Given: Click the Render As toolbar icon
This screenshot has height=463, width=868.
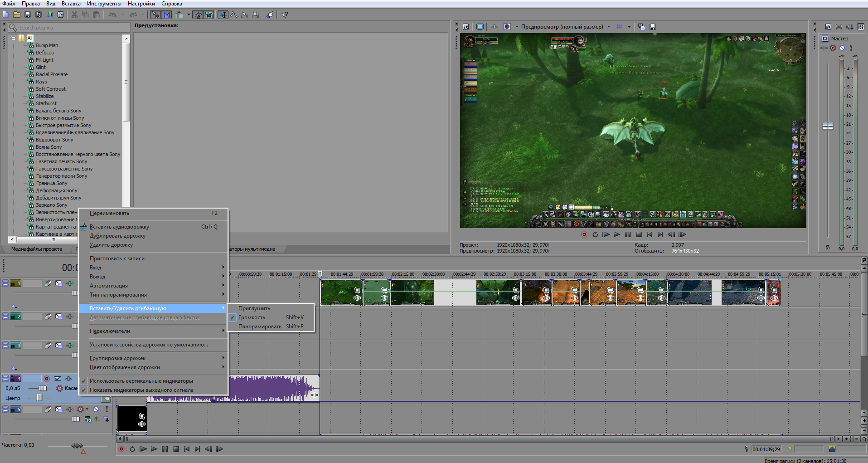Looking at the screenshot, I should (50, 15).
